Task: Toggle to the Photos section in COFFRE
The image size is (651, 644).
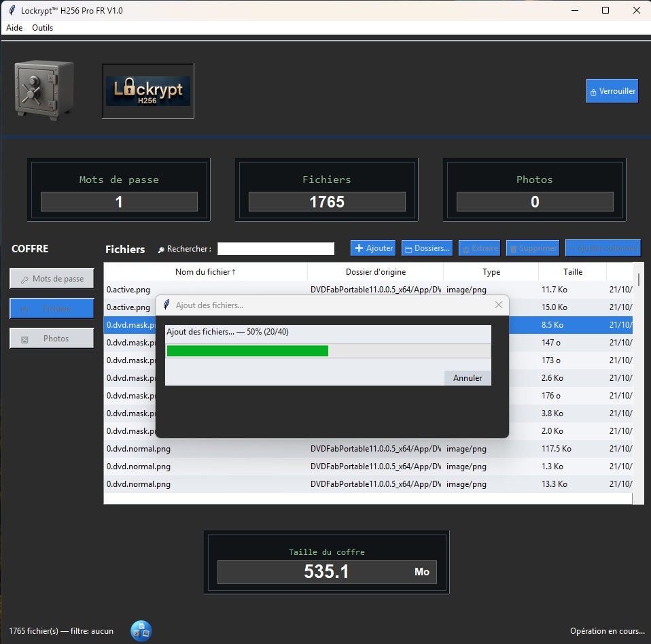Action: click(52, 338)
